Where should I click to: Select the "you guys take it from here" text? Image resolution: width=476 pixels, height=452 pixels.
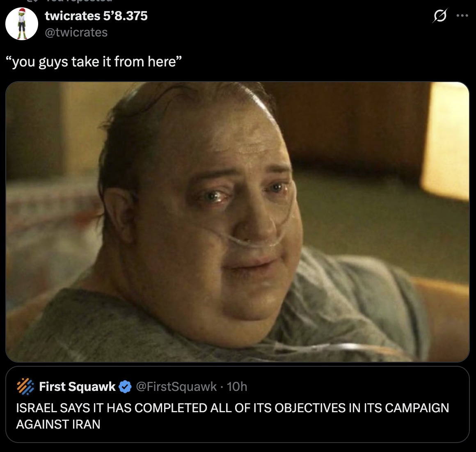pos(94,62)
